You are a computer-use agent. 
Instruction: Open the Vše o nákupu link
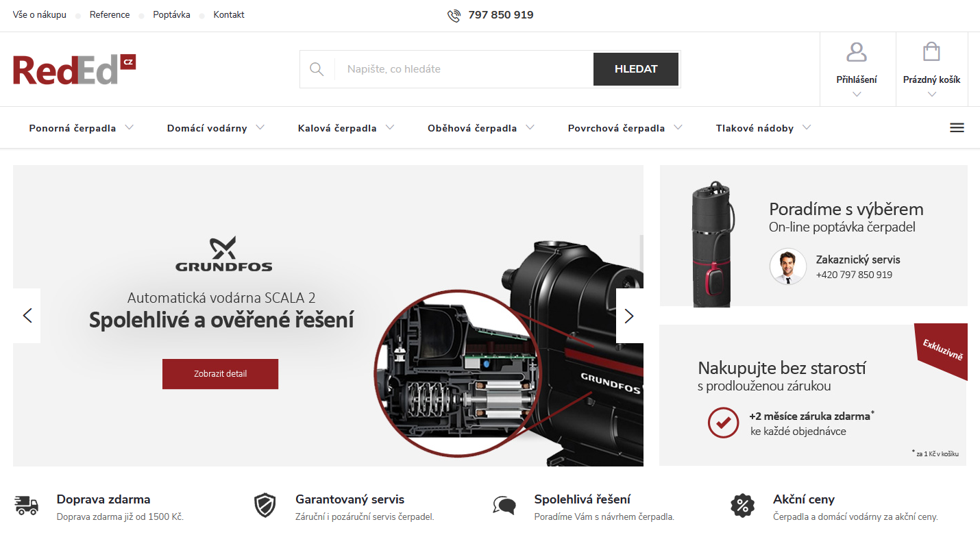(40, 15)
